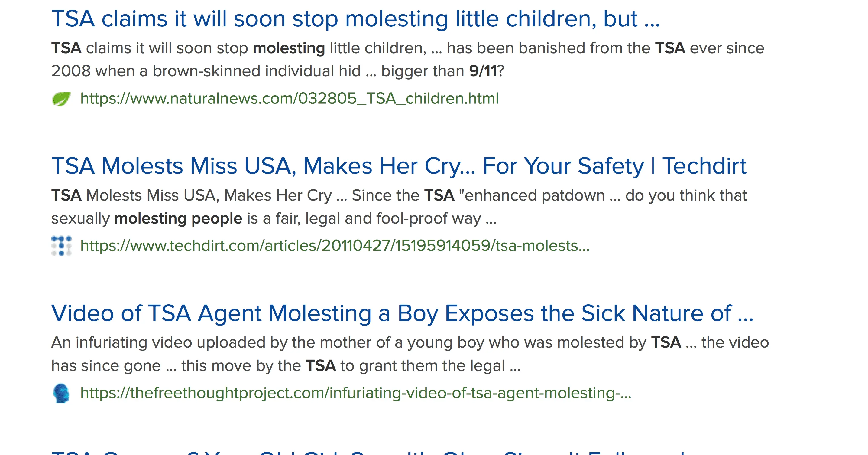
Task: Click the partially visible result title at bottom
Action: pos(371,452)
